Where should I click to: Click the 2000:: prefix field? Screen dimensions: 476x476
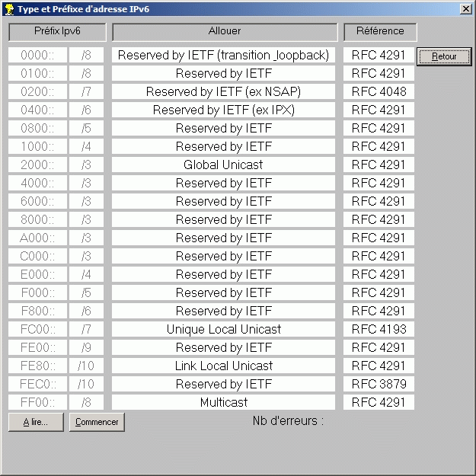(x=37, y=165)
